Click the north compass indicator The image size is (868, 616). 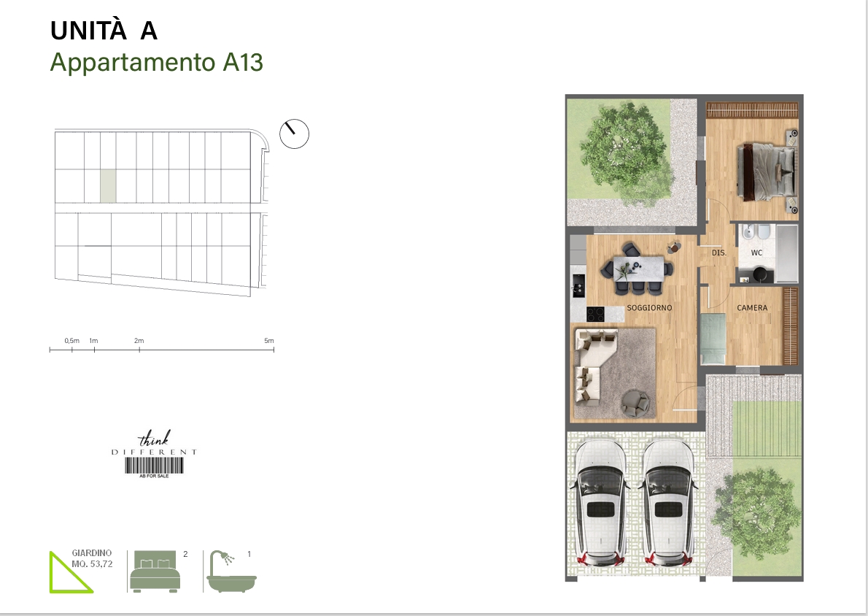pos(295,134)
